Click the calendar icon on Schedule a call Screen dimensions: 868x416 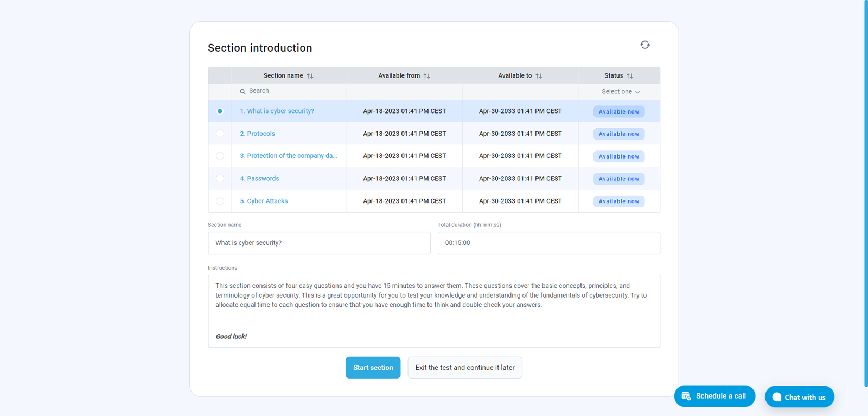[x=686, y=396]
